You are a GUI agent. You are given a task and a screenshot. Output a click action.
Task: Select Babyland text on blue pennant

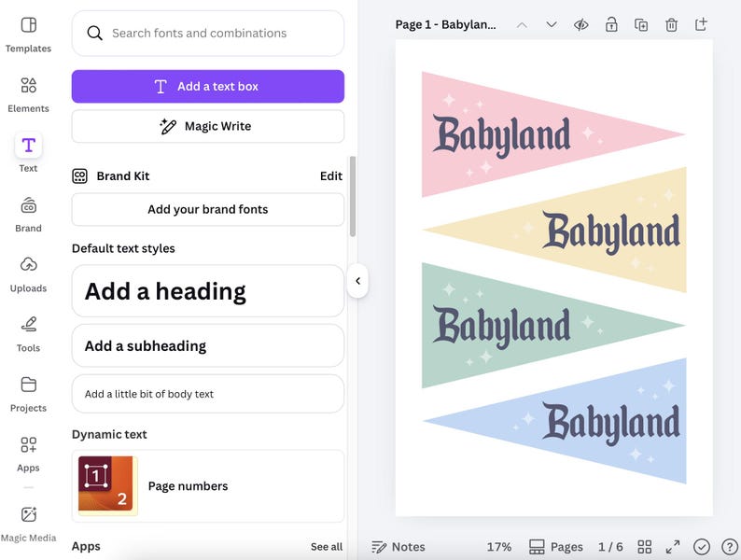[611, 424]
